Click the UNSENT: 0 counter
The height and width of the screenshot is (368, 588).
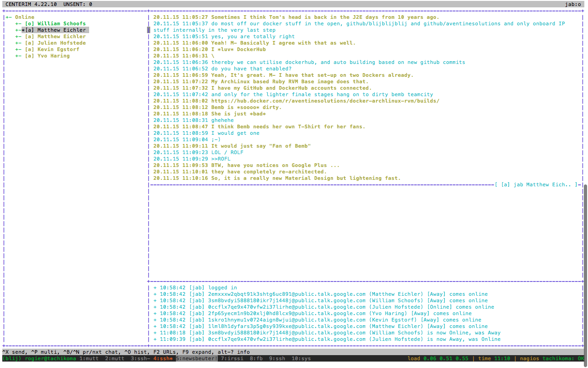coord(78,4)
